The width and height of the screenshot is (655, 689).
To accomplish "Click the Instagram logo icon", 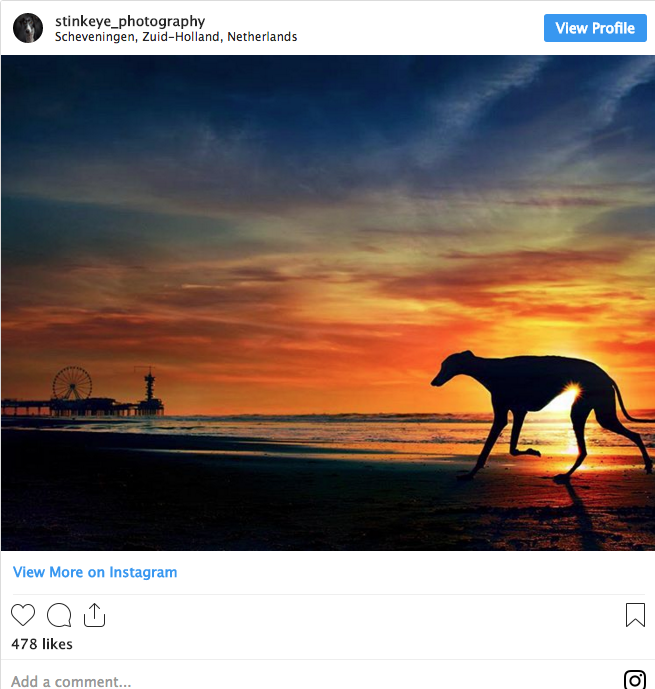I will point(635,681).
